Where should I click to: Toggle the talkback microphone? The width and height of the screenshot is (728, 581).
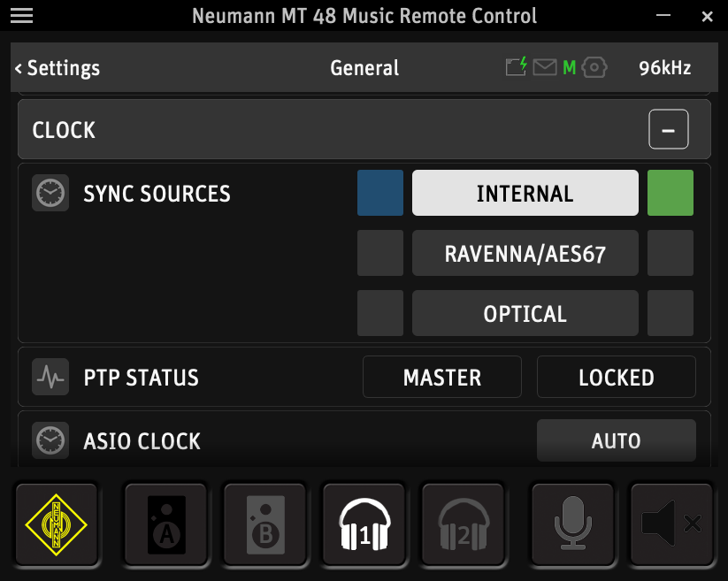coord(573,525)
